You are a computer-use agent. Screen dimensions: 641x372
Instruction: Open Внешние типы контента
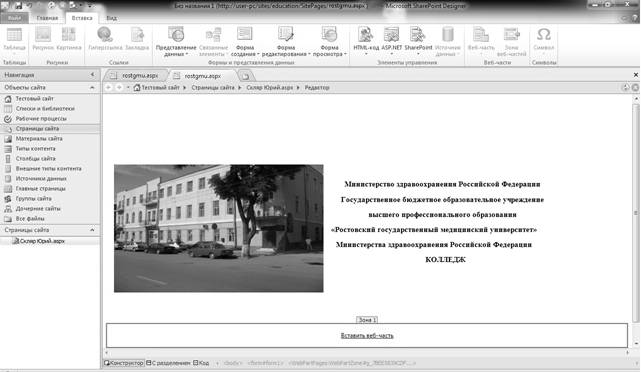tap(50, 168)
